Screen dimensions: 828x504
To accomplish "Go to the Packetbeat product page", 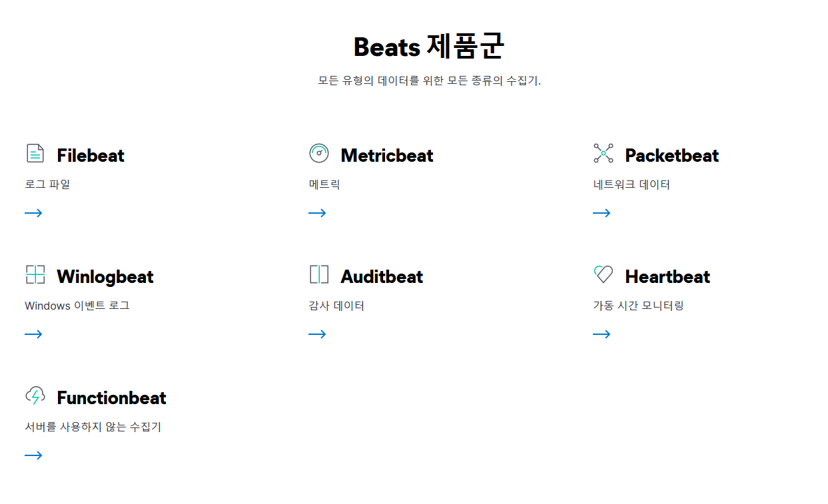I will (x=671, y=156).
